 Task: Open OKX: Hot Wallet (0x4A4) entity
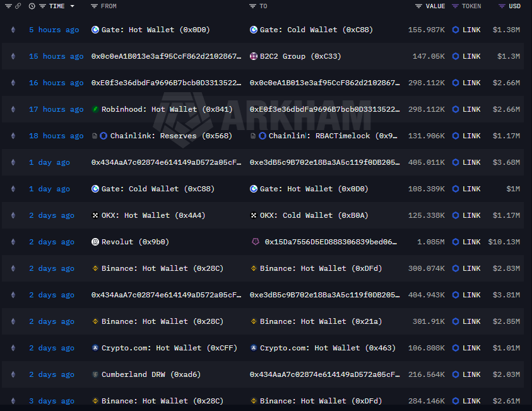point(153,215)
